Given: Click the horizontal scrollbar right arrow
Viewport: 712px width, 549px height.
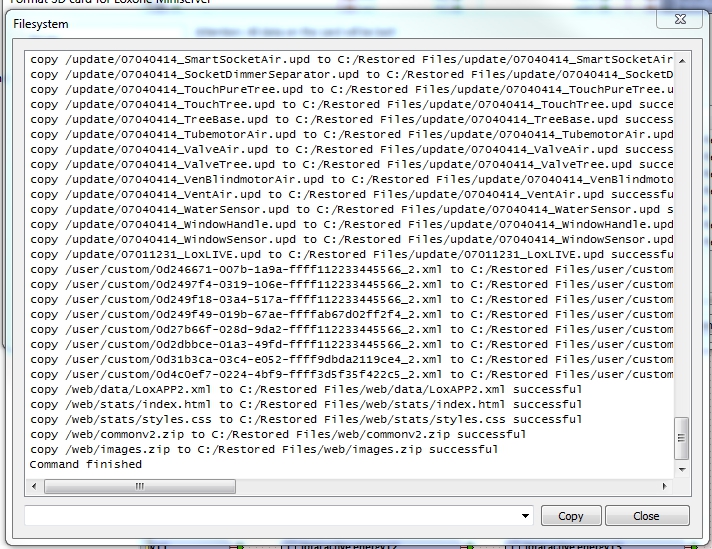Looking at the screenshot, I should point(665,486).
